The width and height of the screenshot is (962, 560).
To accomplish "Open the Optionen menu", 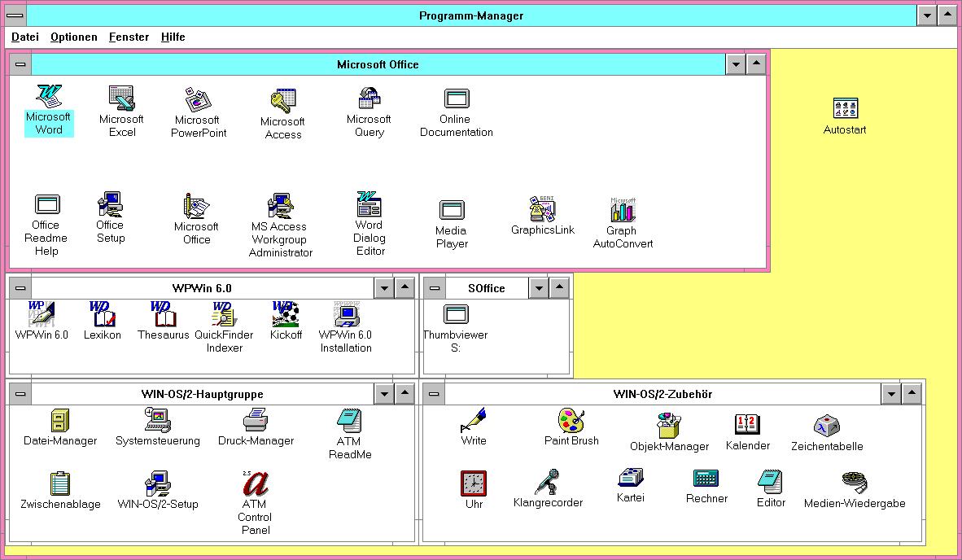I will pyautogui.click(x=73, y=37).
